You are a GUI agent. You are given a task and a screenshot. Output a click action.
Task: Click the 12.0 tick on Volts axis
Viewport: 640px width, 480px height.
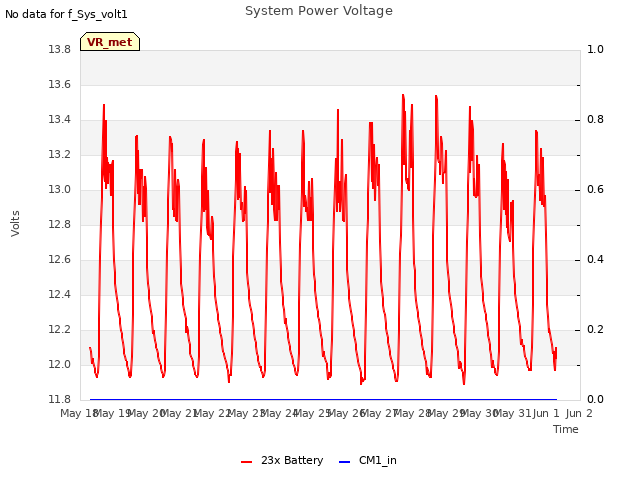click(x=60, y=364)
